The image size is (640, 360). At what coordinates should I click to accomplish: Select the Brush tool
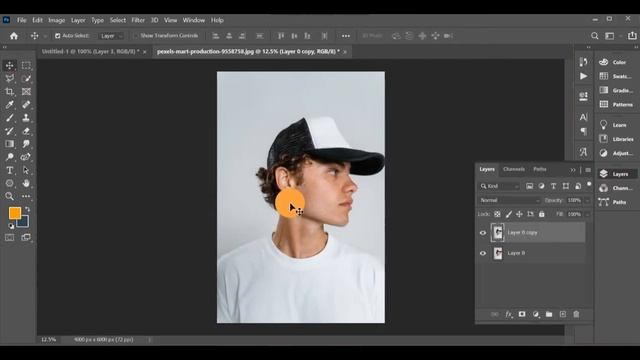point(9,118)
